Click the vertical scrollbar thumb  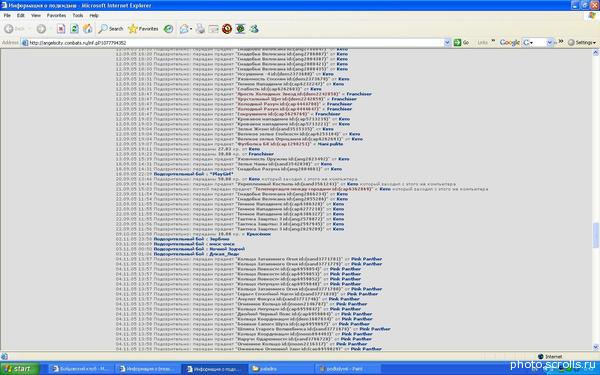(595, 235)
